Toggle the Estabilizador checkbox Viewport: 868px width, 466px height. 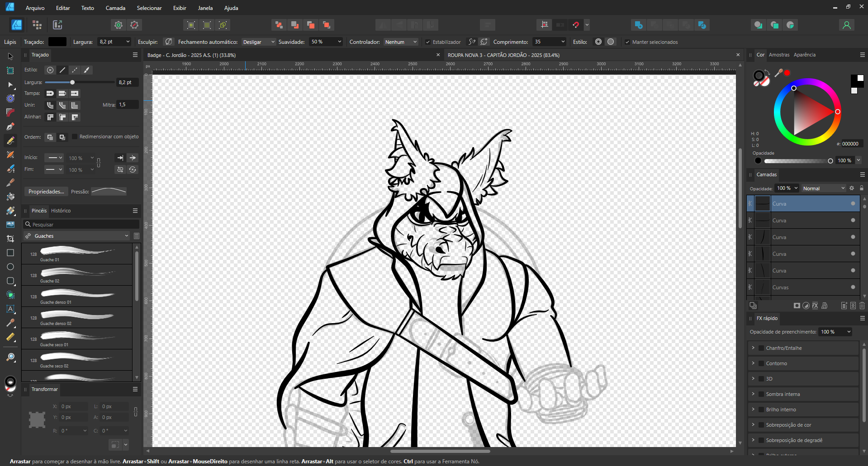click(x=428, y=42)
